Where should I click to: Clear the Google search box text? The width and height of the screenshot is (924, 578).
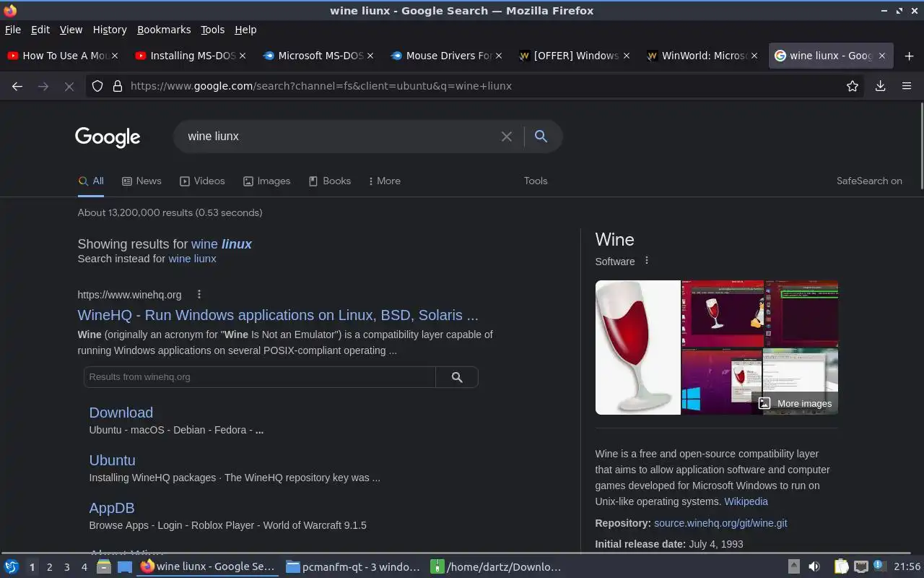507,137
